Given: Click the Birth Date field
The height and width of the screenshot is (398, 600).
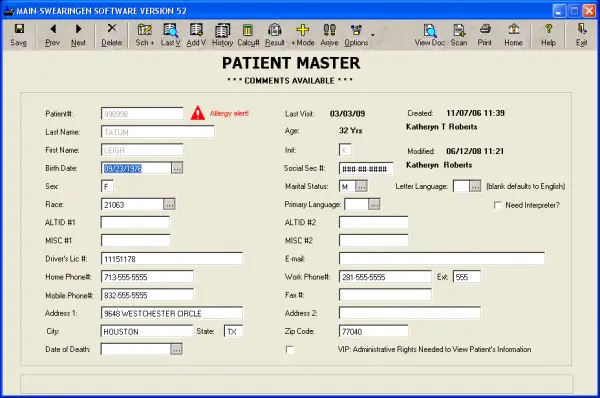Looking at the screenshot, I should (136, 168).
